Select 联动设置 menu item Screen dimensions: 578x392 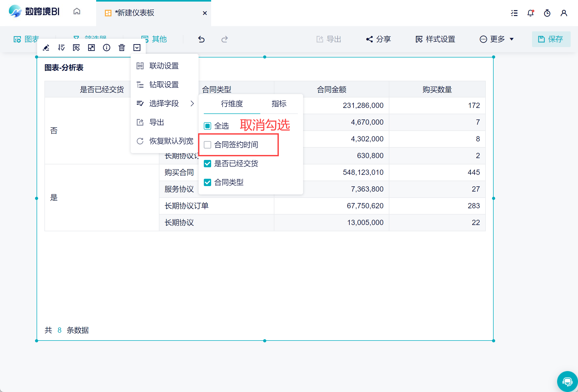click(x=164, y=66)
